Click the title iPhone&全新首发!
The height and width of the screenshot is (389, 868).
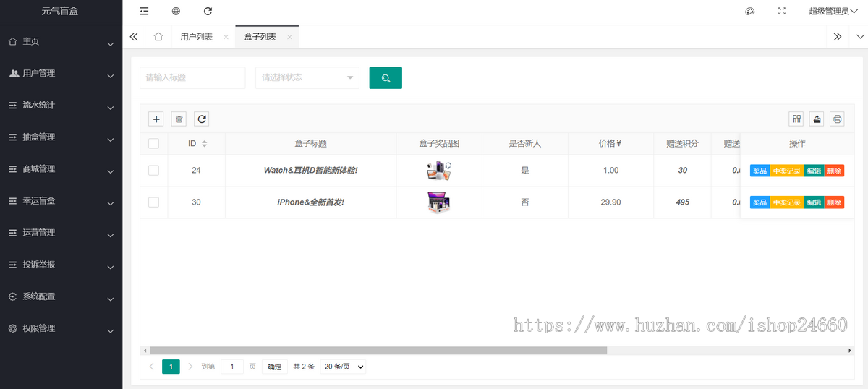coord(310,202)
